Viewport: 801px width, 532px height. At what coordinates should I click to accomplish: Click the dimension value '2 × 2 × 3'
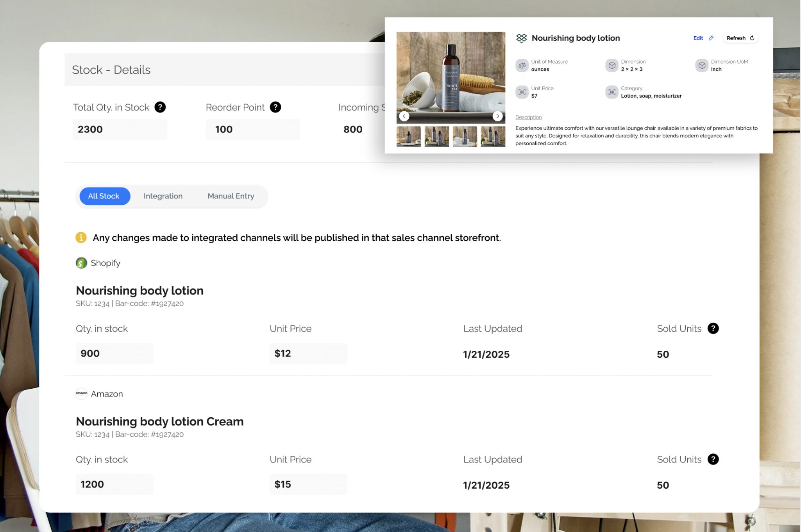click(632, 69)
